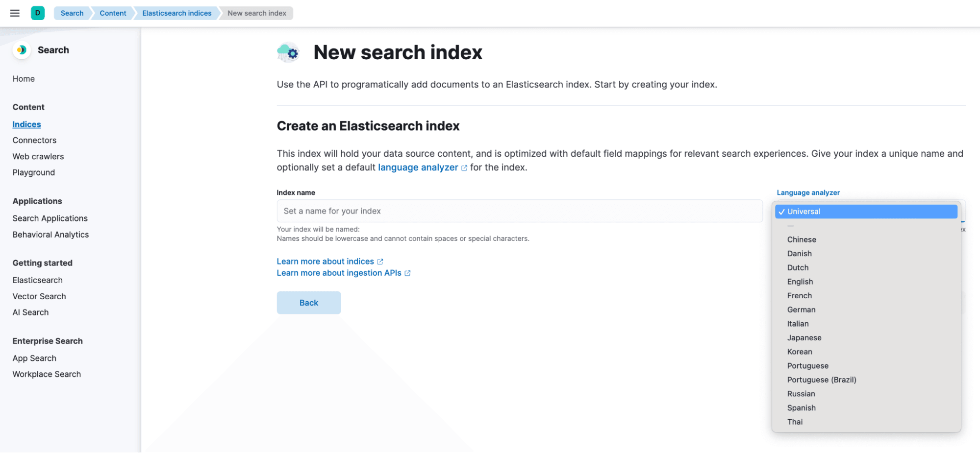This screenshot has height=453, width=980.
Task: Pick Thai from the language list
Action: tap(795, 422)
